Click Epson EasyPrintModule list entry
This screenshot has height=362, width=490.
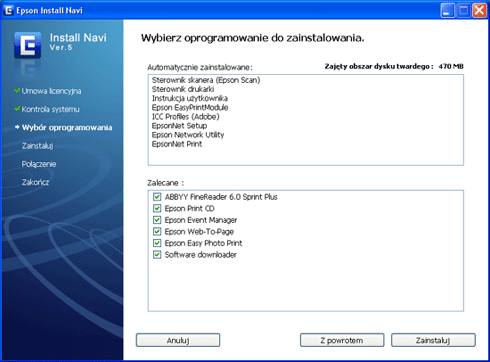[x=190, y=107]
